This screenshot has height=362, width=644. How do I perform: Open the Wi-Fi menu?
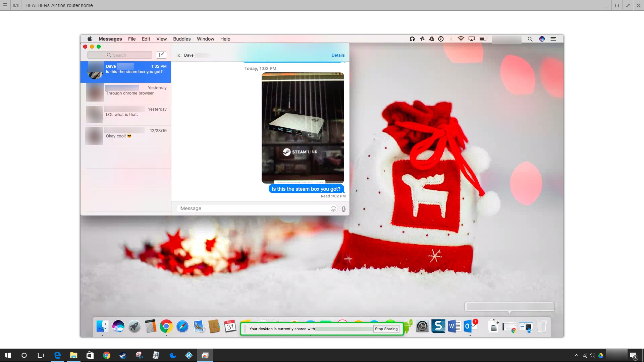(461, 39)
